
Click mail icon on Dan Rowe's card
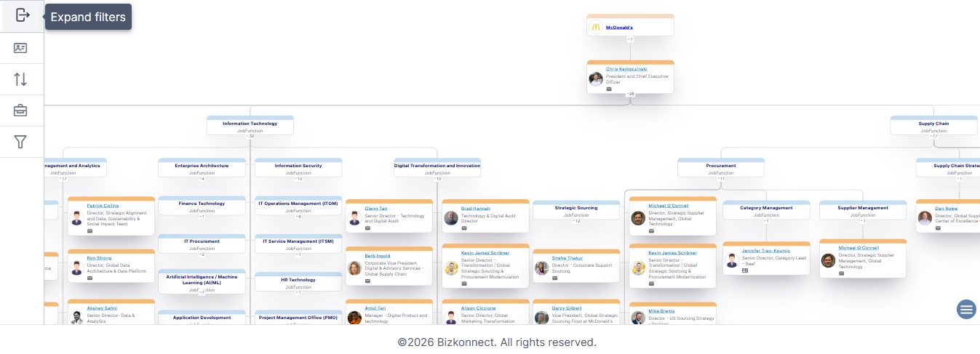938,228
